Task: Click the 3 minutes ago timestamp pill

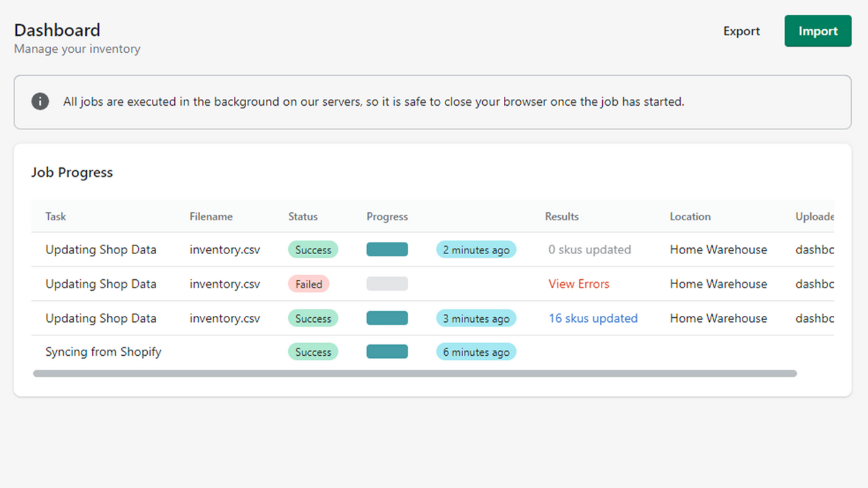Action: pos(476,318)
